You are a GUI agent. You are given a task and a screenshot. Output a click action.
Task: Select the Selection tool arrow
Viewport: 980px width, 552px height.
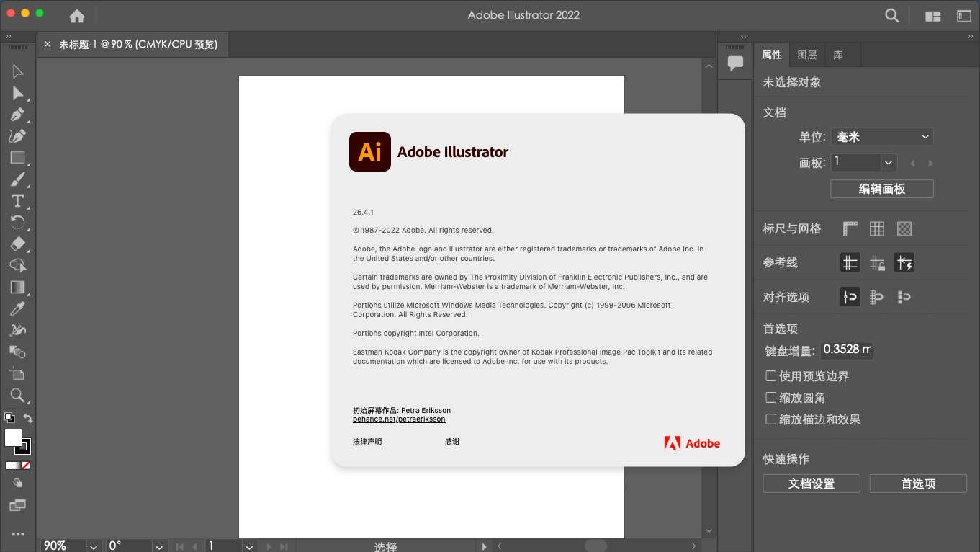coord(18,71)
